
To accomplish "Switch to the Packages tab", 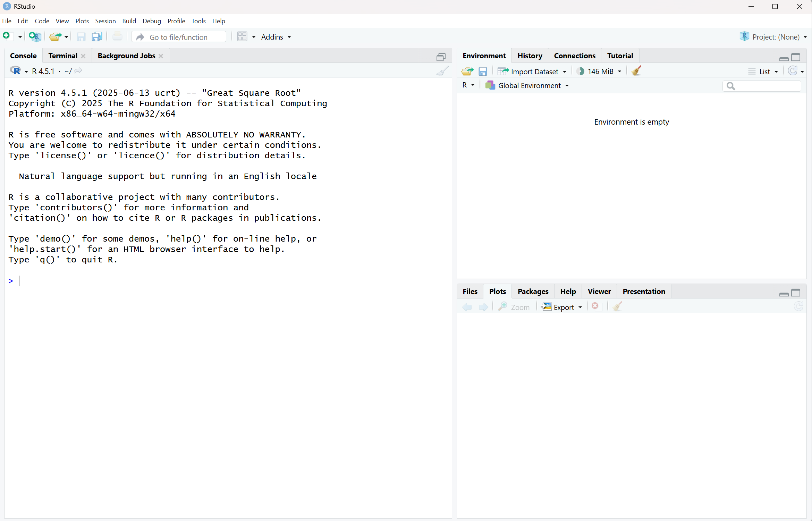I will tap(533, 291).
